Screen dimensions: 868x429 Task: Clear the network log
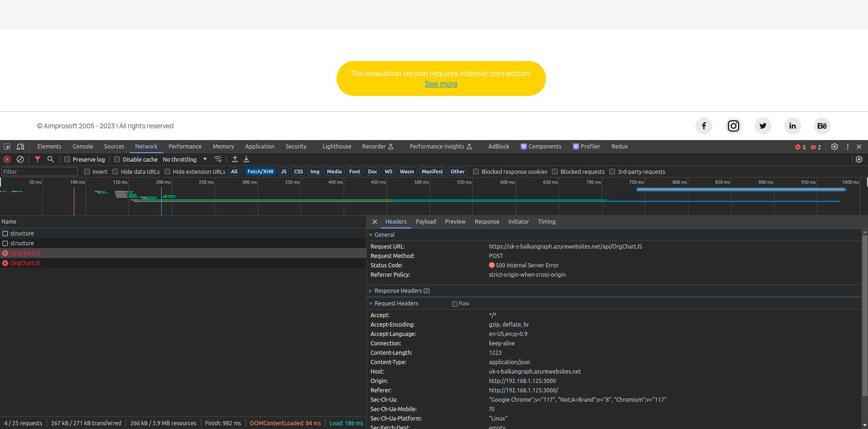pos(20,159)
